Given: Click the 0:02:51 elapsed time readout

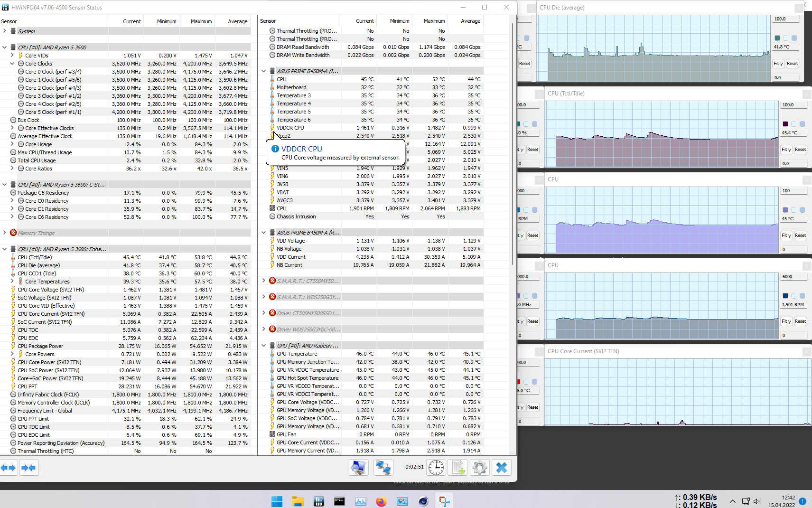Looking at the screenshot, I should point(414,467).
